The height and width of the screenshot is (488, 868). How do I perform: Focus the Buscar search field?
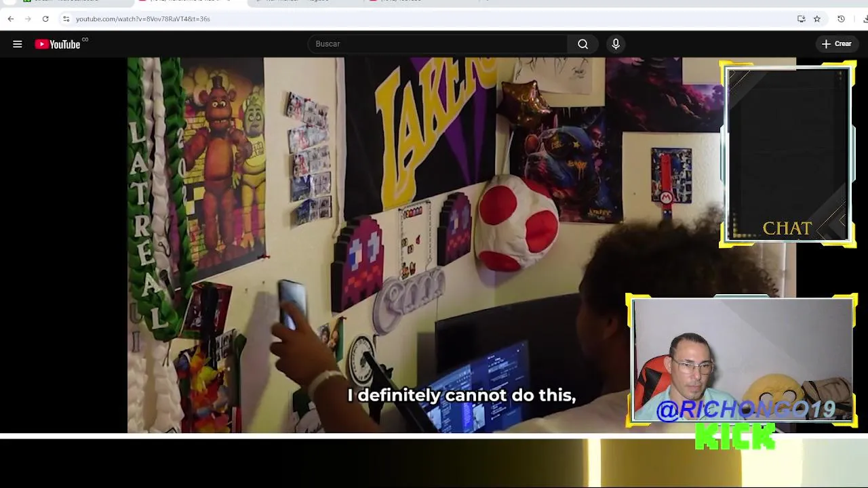437,44
